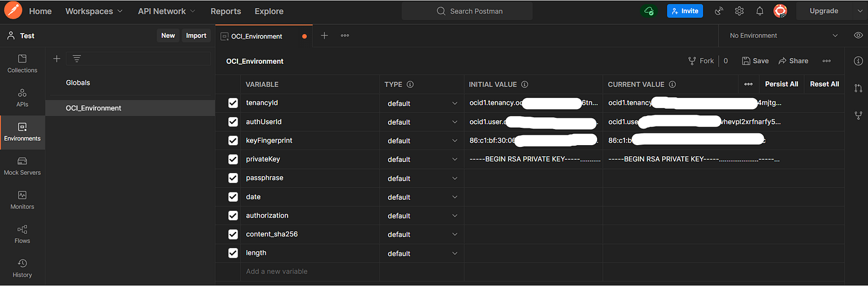Screen dimensions: 868x286
Task: Open type dropdown for tenancyId
Action: (x=422, y=103)
